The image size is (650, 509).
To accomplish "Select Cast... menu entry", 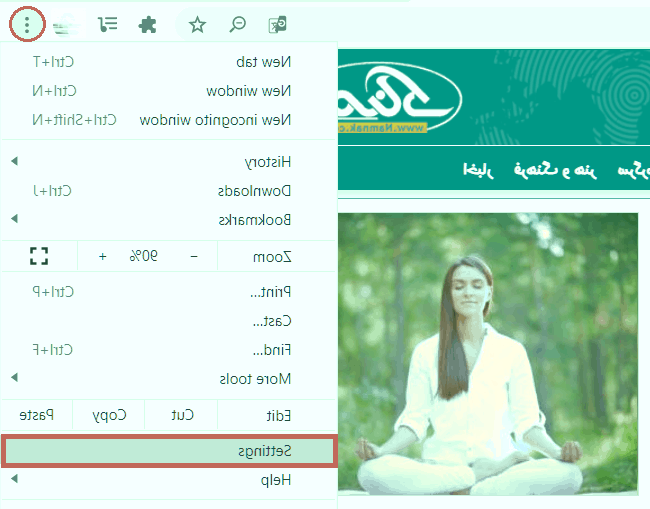I will click(169, 321).
